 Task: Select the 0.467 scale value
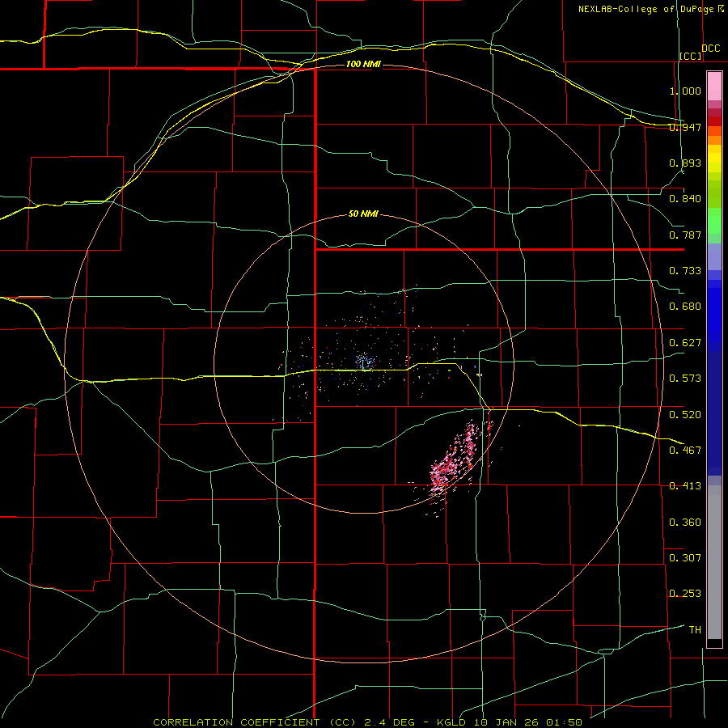(685, 450)
